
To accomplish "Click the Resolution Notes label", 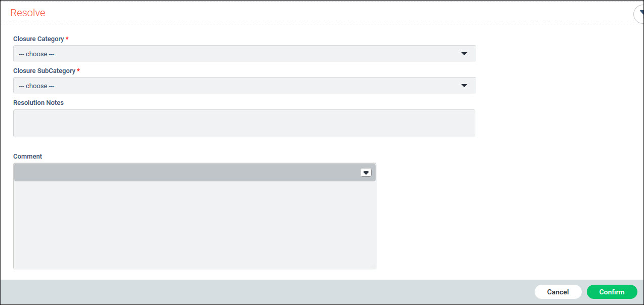I will tap(38, 103).
